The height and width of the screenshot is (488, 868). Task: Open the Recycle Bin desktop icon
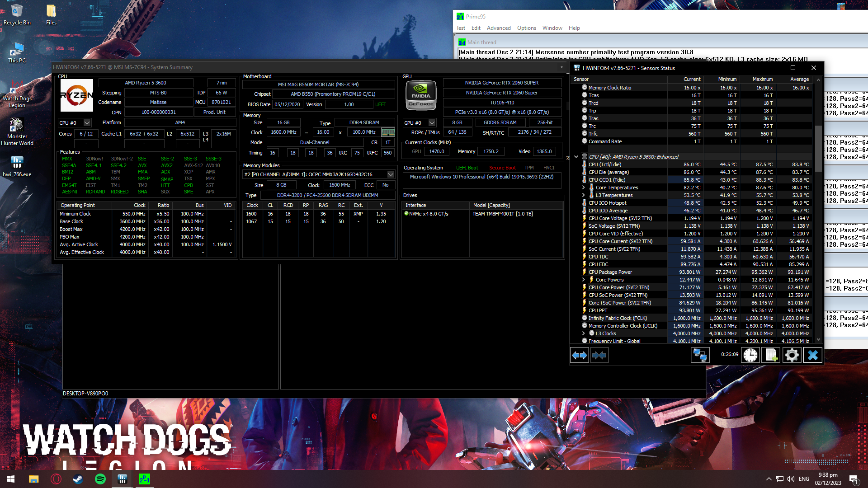17,14
